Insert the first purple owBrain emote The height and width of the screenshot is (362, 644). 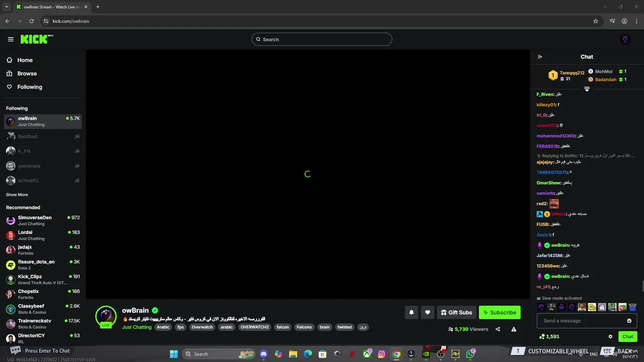(x=541, y=307)
